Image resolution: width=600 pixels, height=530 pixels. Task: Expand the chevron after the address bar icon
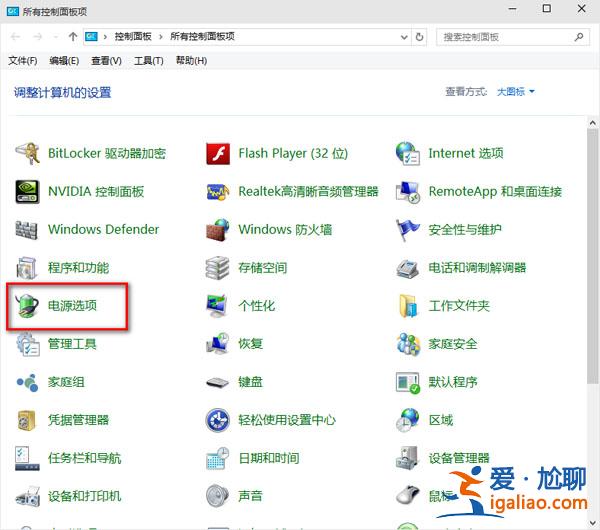(105, 37)
